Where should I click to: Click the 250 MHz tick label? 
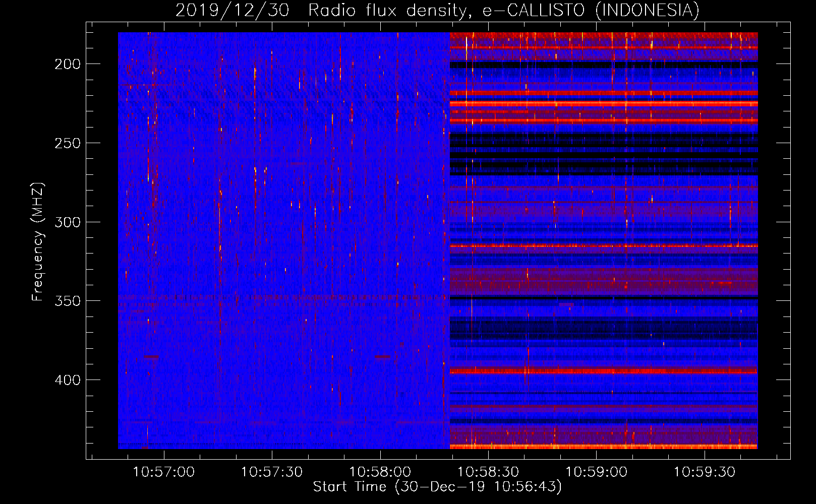point(67,143)
